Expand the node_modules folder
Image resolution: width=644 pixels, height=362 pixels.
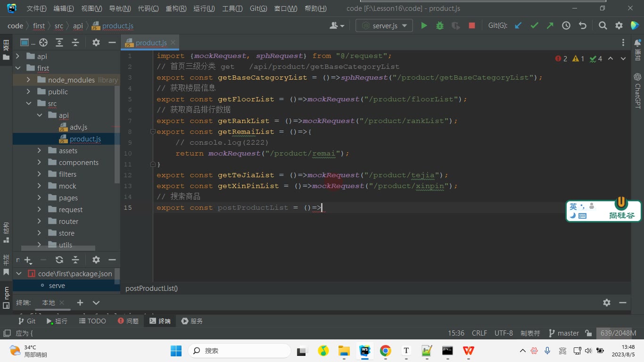point(28,80)
